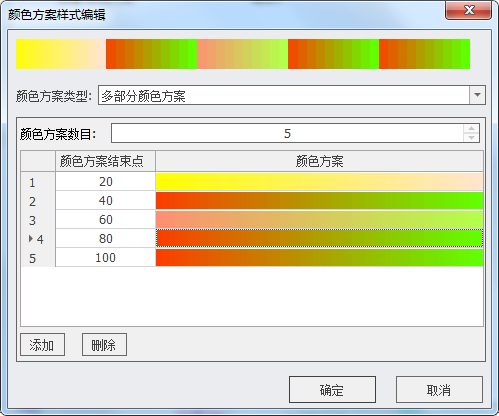Decrease 颜色方案数目 with down arrow
Image resolution: width=499 pixels, height=416 pixels.
click(471, 137)
